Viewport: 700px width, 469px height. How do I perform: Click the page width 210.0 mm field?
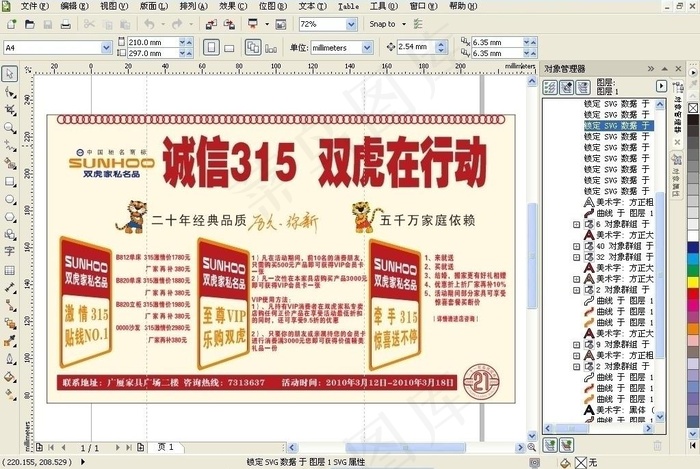click(153, 42)
